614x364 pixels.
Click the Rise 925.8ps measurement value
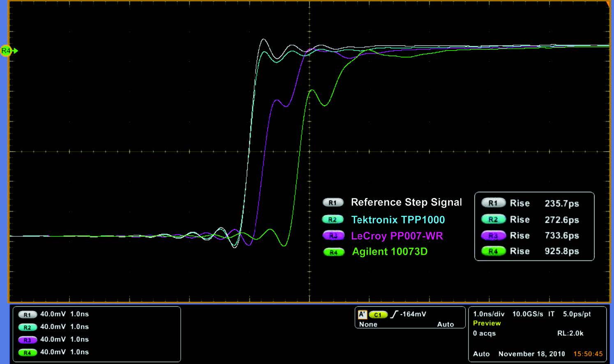point(561,251)
